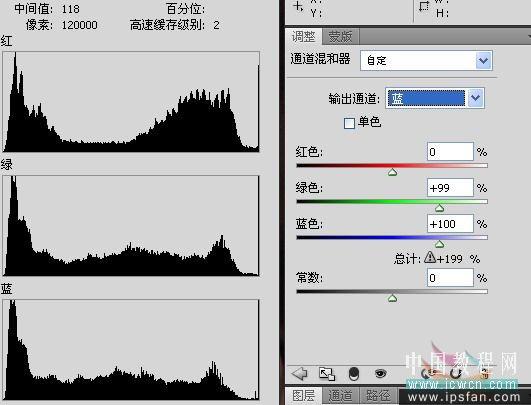Click the 百分位 label

pos(186,9)
